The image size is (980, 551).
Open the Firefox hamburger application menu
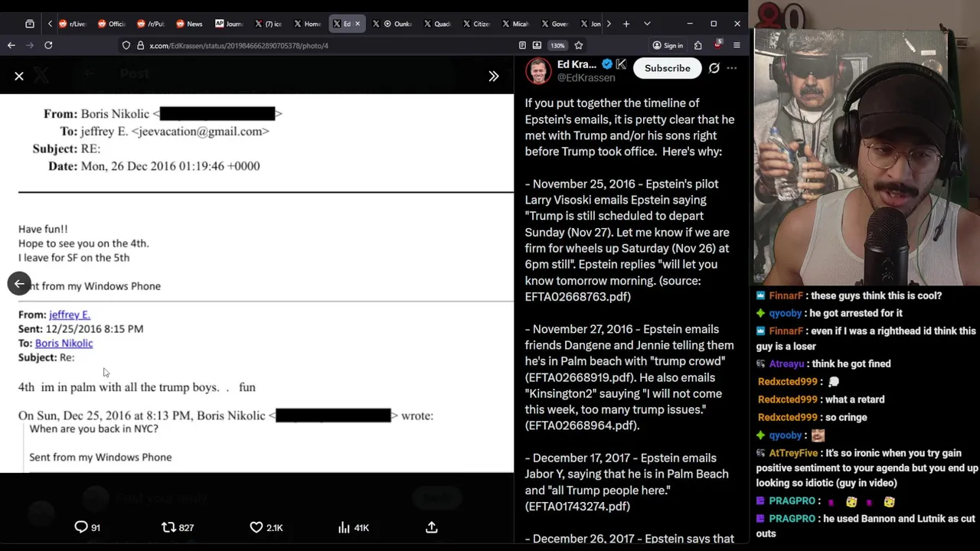[x=737, y=45]
